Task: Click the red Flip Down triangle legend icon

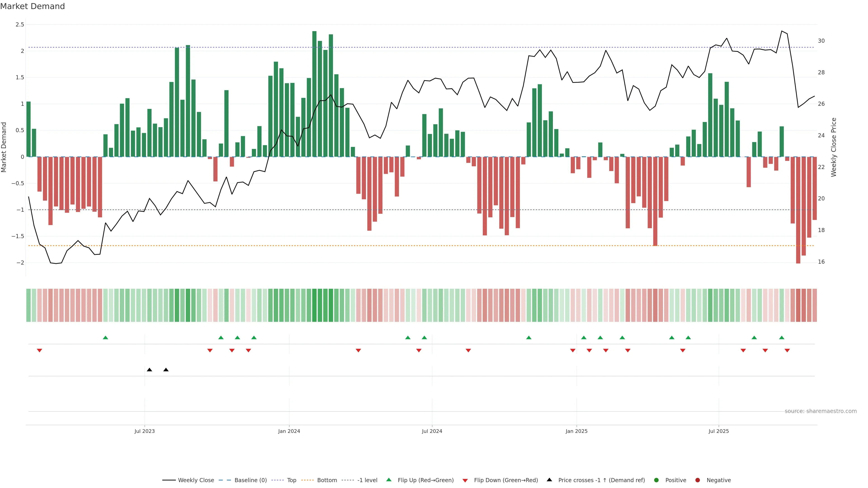Action: click(465, 480)
